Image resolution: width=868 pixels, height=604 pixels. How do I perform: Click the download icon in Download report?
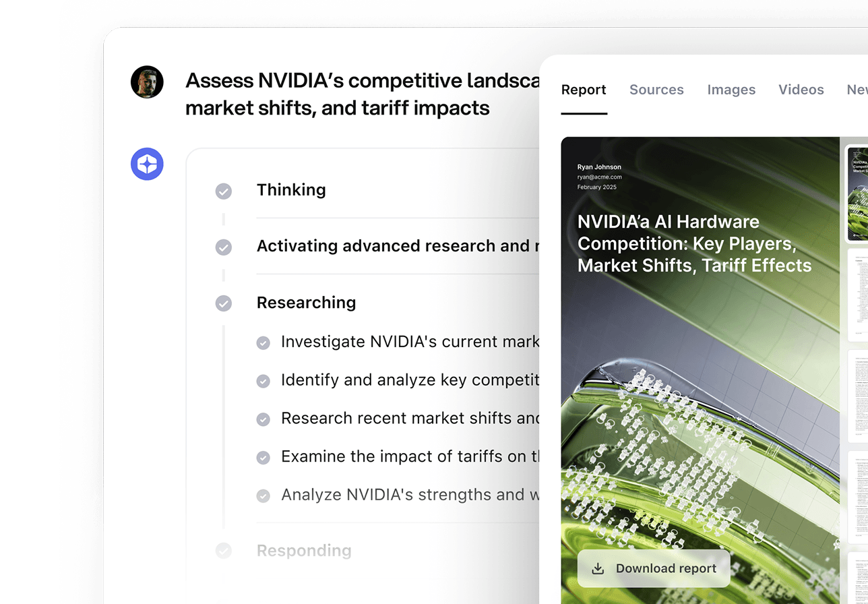click(x=598, y=568)
